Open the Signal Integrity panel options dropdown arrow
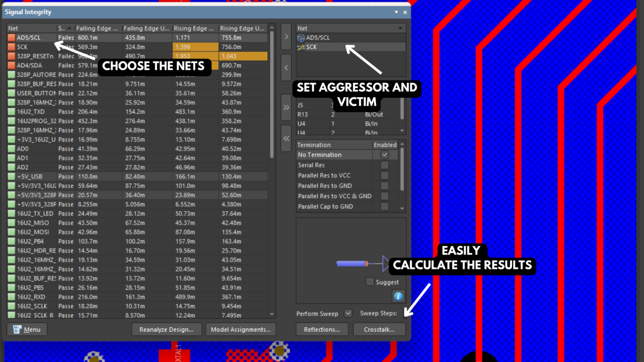The height and width of the screenshot is (362, 644). click(x=396, y=12)
